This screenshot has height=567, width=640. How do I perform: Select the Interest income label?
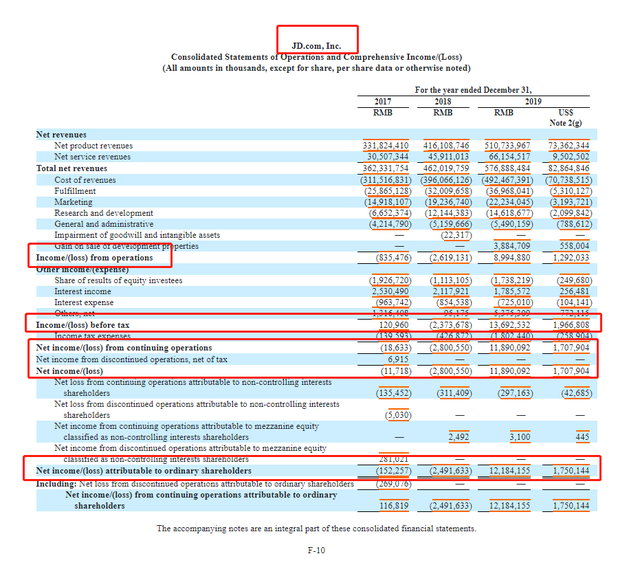click(82, 291)
